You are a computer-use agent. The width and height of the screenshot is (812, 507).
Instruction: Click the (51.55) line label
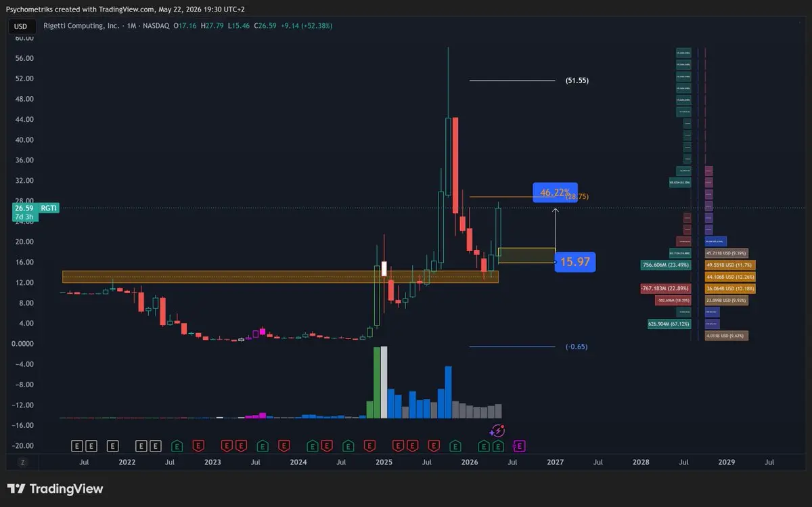pos(577,81)
